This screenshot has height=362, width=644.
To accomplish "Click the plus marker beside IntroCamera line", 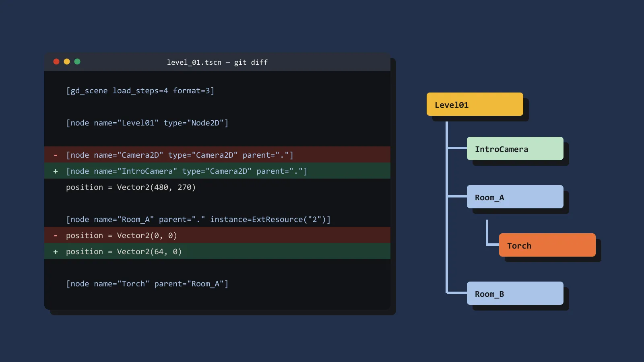I will point(56,171).
